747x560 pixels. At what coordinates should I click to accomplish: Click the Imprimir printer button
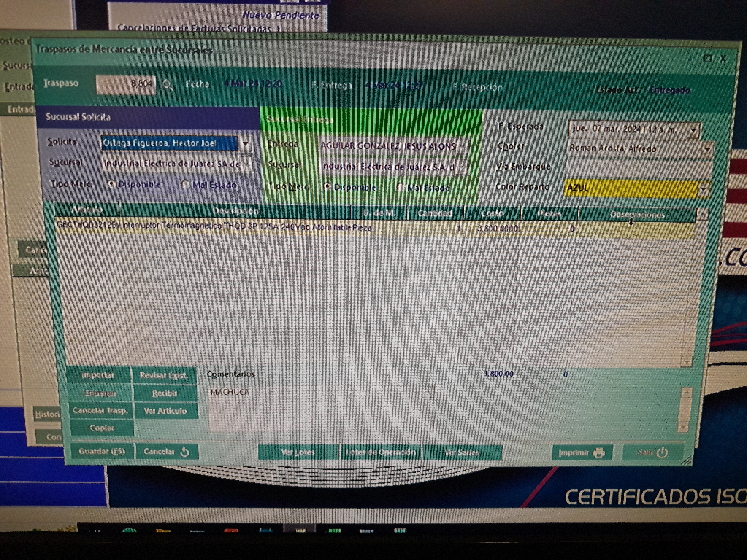582,453
